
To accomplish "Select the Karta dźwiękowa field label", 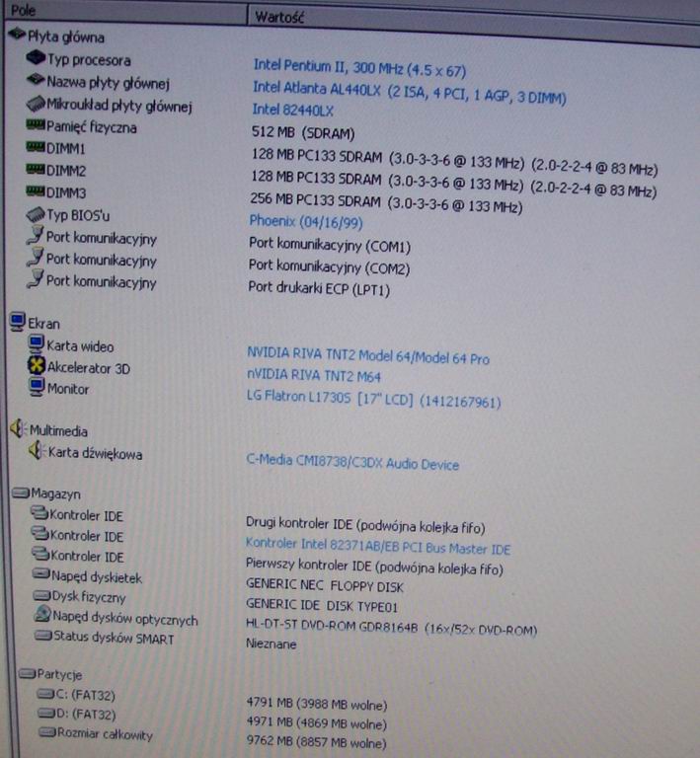I will pyautogui.click(x=95, y=453).
